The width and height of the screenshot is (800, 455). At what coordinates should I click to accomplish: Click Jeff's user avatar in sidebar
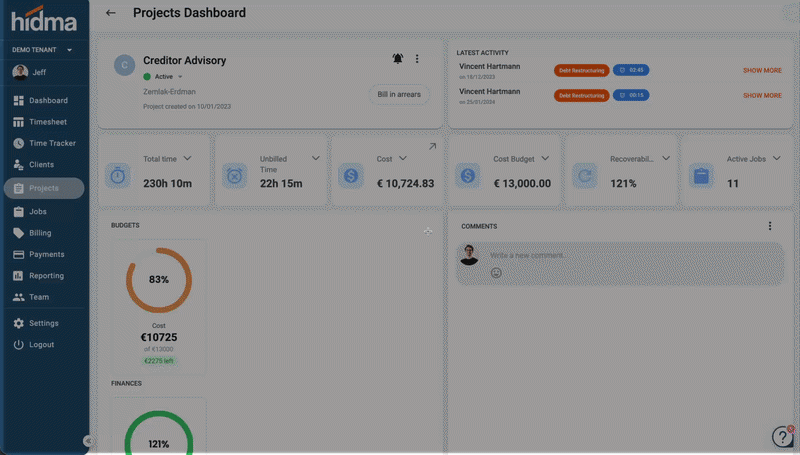[x=20, y=72]
